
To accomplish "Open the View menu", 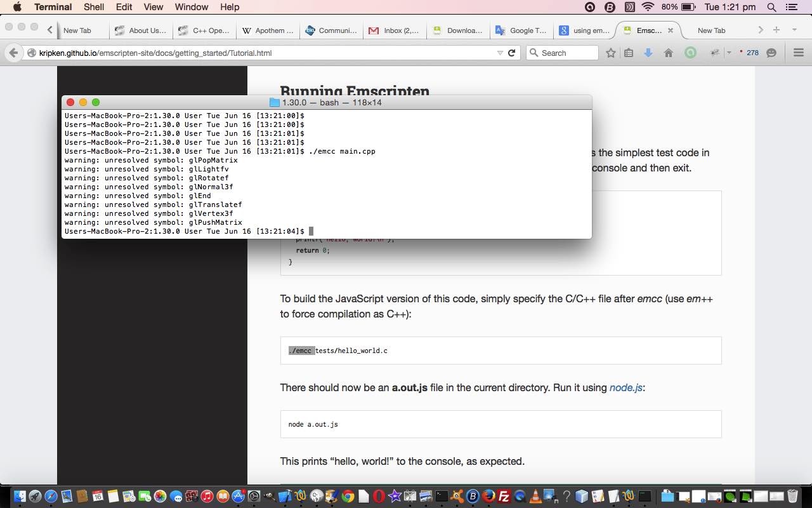I will click(x=154, y=7).
